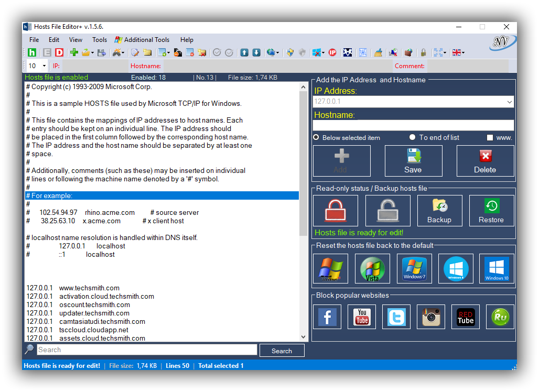The width and height of the screenshot is (539, 392).
Task: Click the notepad with pencil edit icon
Action: pyautogui.click(x=135, y=52)
